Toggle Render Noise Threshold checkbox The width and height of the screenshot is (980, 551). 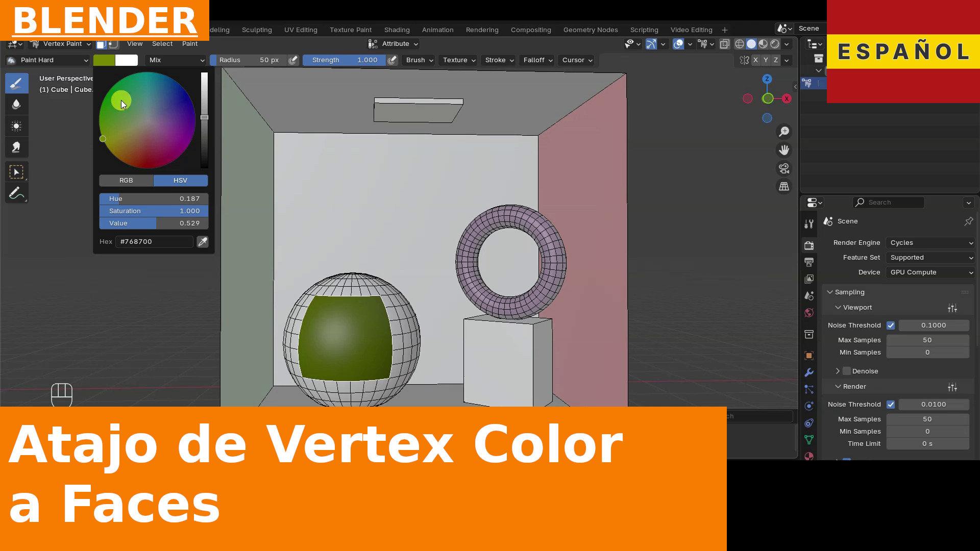click(891, 405)
